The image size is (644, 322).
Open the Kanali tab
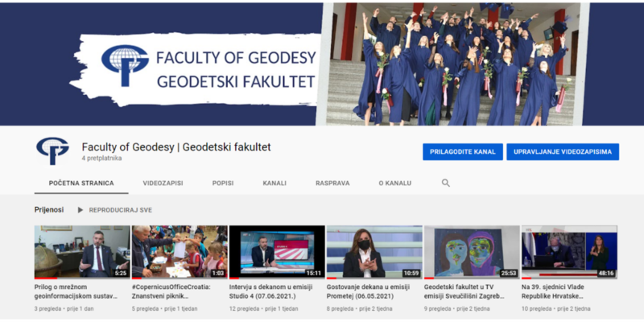[x=275, y=184]
